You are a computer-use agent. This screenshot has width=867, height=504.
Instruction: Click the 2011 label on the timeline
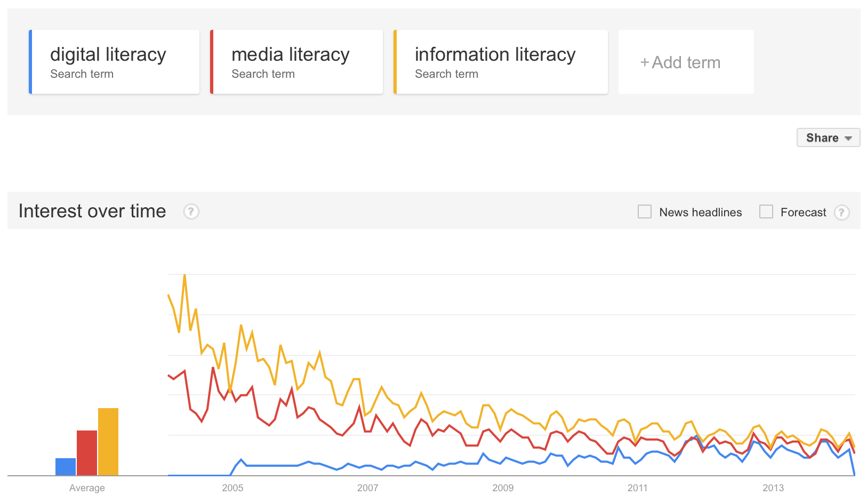(x=638, y=488)
